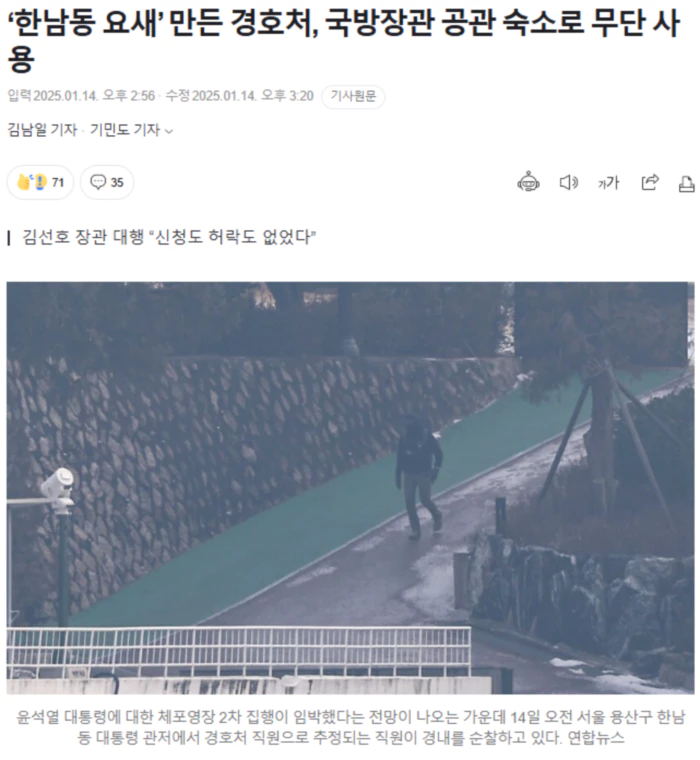Click the clapping emoji reaction icon
This screenshot has height=760, width=700.
pos(24,182)
